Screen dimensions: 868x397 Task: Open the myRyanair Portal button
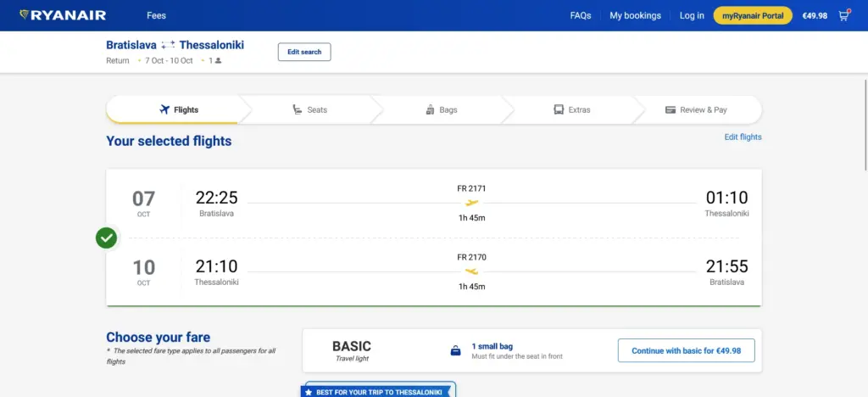pyautogui.click(x=753, y=15)
